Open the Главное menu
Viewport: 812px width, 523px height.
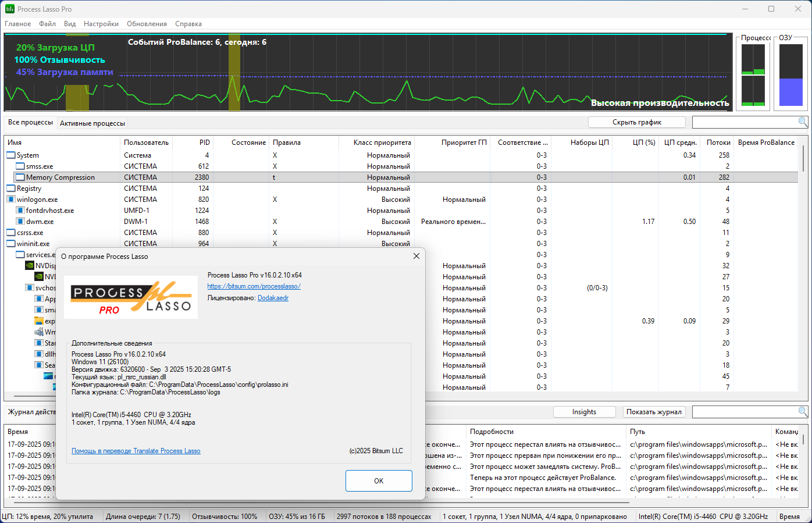pos(18,24)
